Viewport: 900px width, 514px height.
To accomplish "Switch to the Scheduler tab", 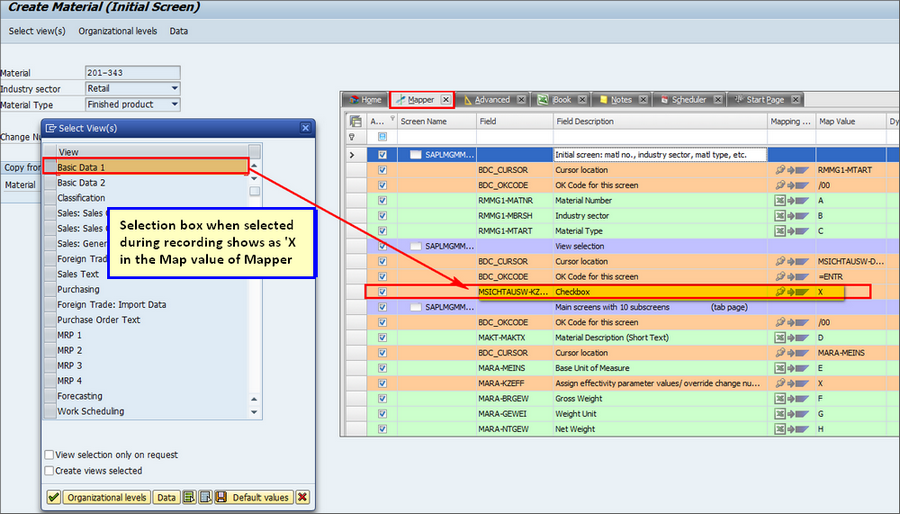I will click(x=689, y=100).
